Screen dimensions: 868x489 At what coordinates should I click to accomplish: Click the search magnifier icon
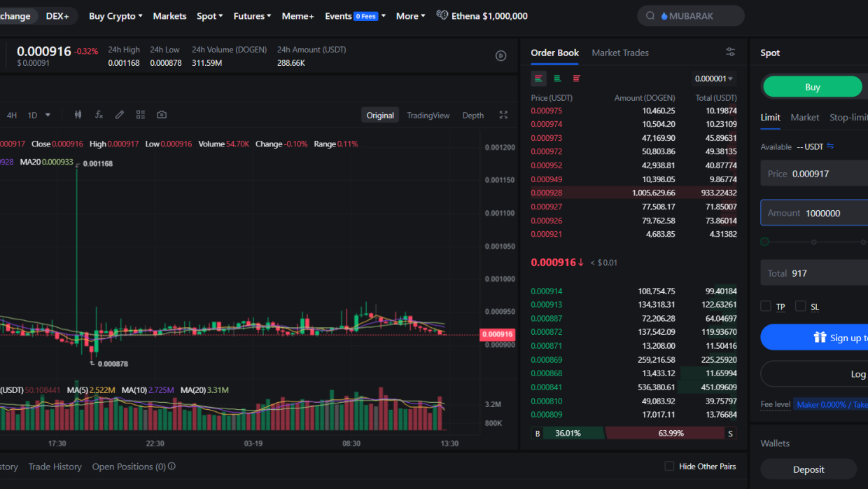tap(650, 16)
